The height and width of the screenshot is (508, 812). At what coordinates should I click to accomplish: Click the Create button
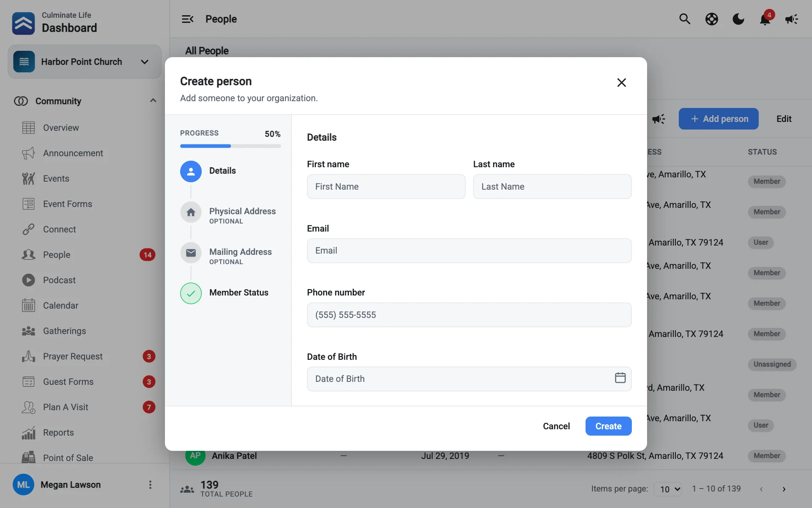609,426
